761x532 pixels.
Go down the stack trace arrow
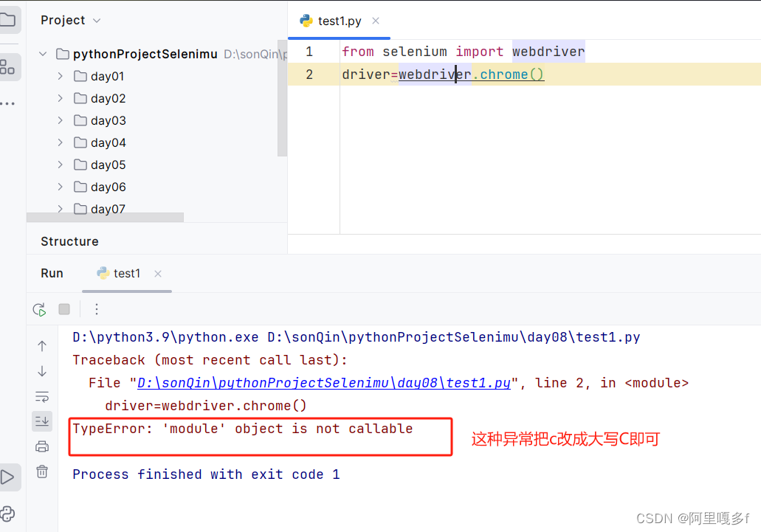click(42, 371)
